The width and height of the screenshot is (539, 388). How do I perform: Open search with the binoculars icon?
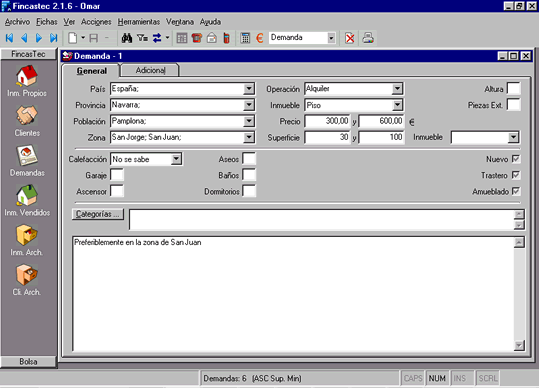pos(127,38)
